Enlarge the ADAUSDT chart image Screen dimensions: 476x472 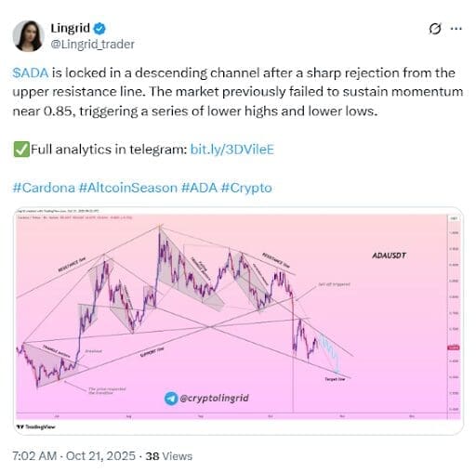(x=238, y=321)
